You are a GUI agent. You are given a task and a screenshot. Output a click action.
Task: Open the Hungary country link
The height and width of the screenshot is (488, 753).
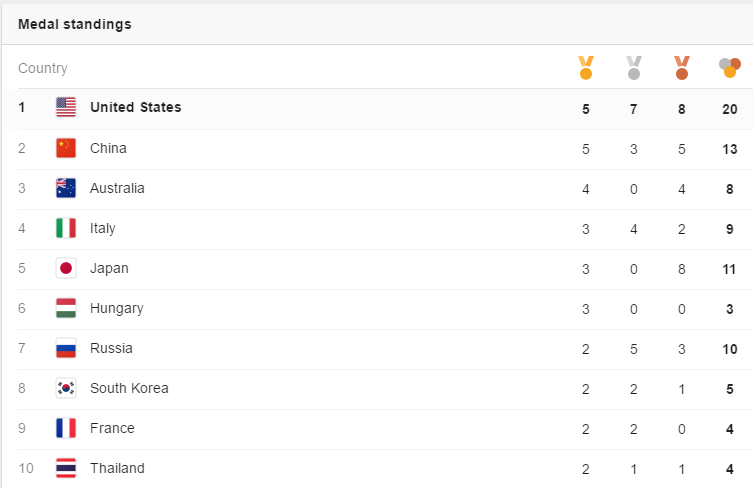point(117,308)
